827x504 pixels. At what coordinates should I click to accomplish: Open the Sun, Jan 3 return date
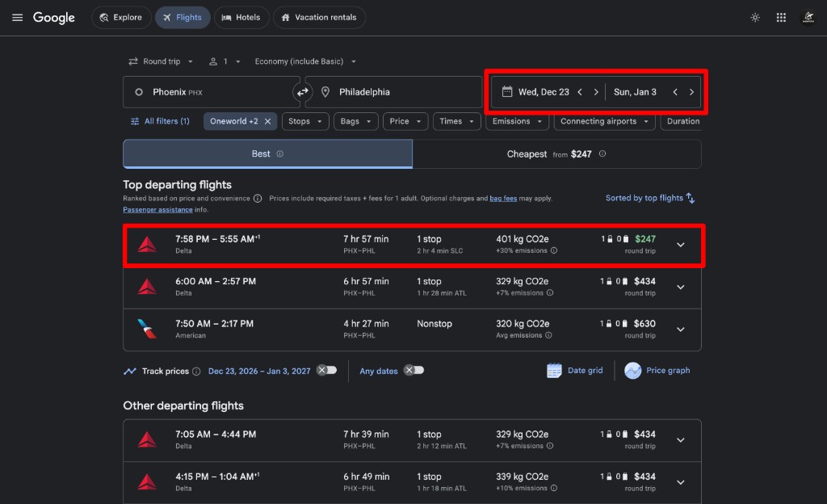point(635,92)
